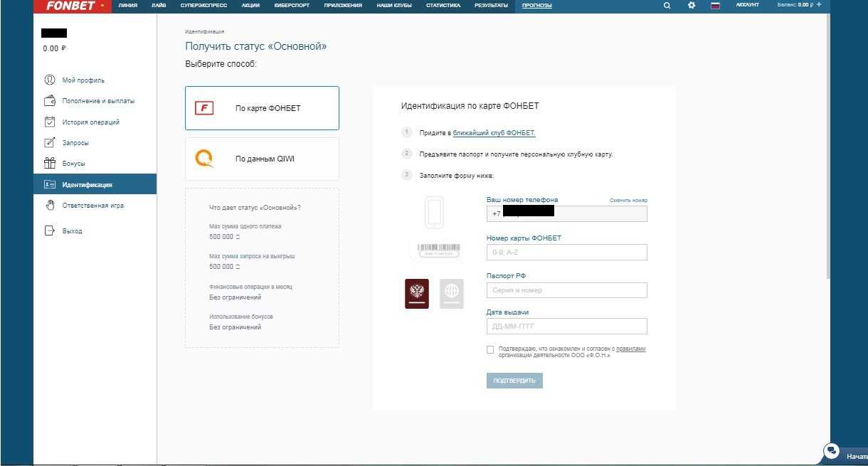Open the РЕЗУЛЬТАТЫ menu
868x466 pixels.
click(x=491, y=5)
